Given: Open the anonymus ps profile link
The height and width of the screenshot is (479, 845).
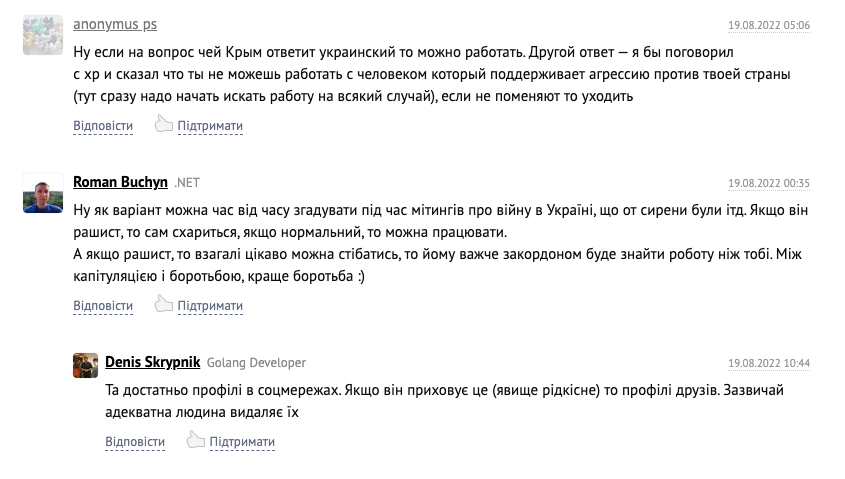Looking at the screenshot, I should point(115,24).
